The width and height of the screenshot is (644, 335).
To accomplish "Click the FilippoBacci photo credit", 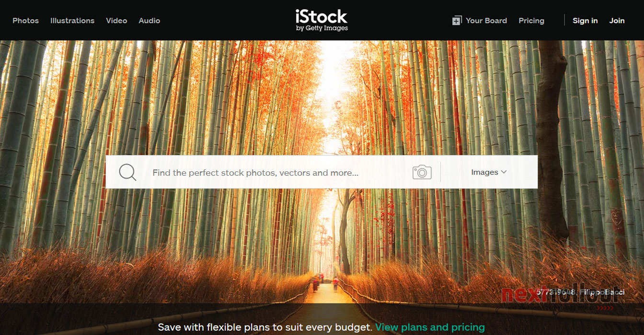I will (601, 292).
